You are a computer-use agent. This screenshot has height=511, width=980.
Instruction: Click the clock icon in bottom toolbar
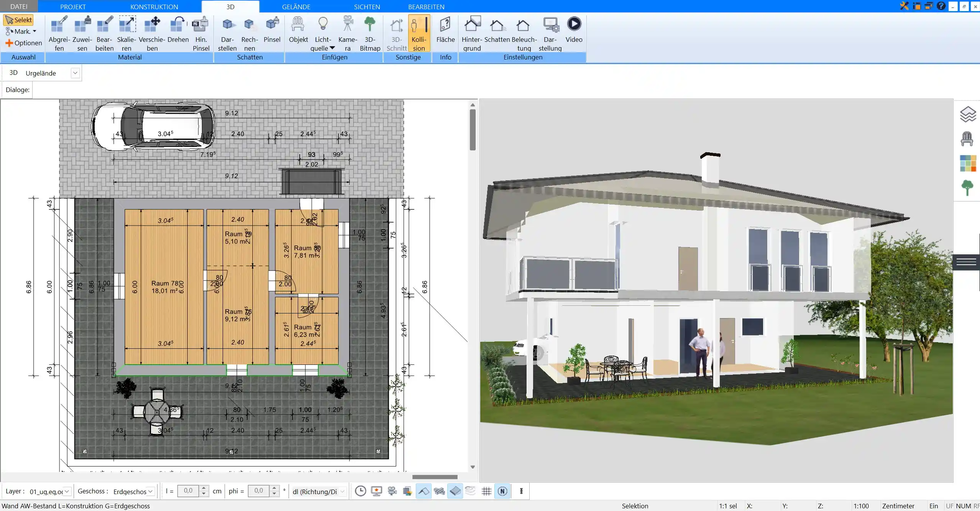tap(360, 491)
